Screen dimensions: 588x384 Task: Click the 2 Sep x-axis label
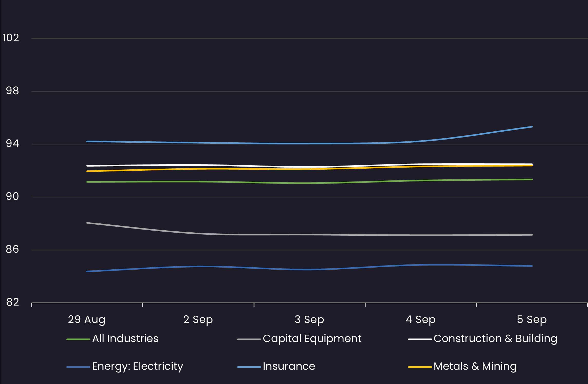[198, 319]
